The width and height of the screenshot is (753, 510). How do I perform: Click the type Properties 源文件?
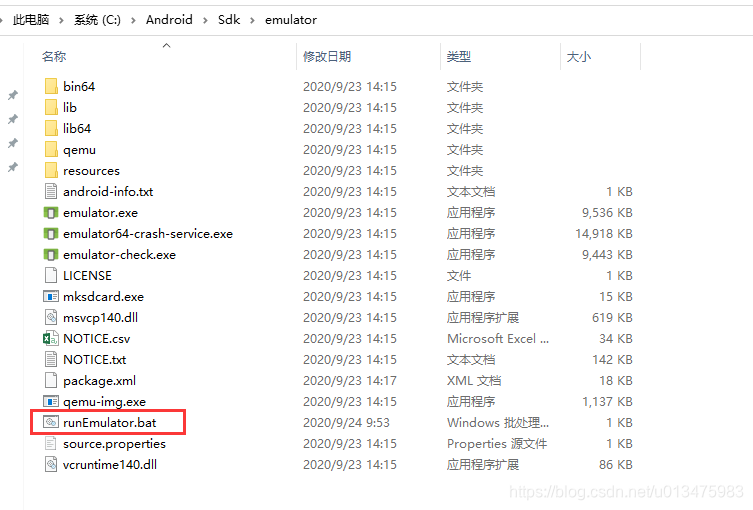497,444
